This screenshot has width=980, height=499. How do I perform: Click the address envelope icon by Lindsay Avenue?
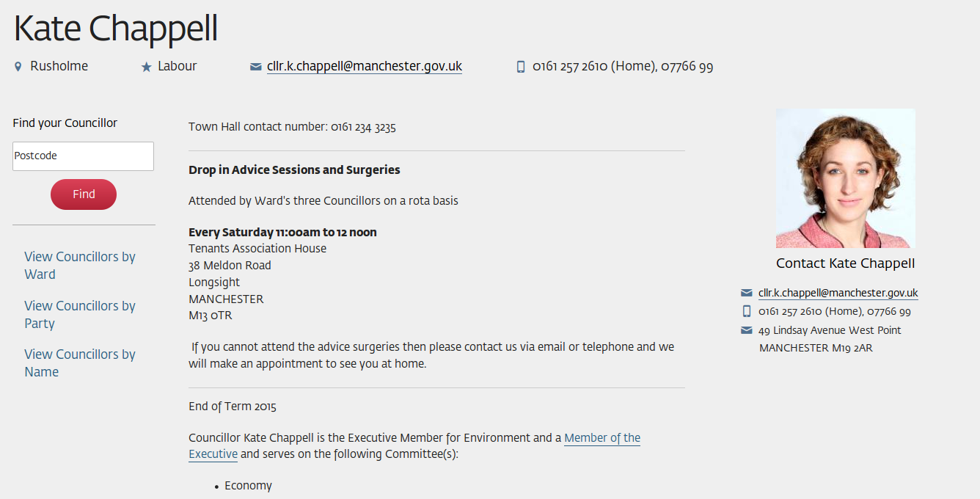(747, 330)
